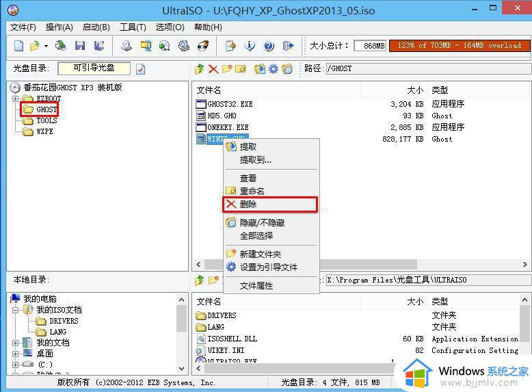Screen dimensions: 532x392
Task: Choose 提取到... in the context menu
Action: 271,159
